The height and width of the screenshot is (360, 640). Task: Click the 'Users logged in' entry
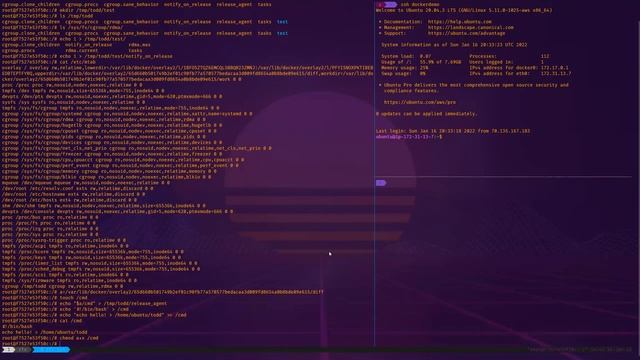[x=507, y=62]
